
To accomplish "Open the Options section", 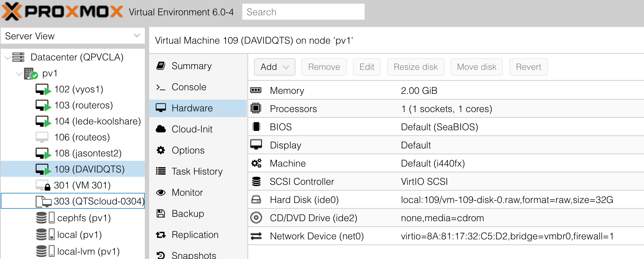I will click(x=198, y=151).
